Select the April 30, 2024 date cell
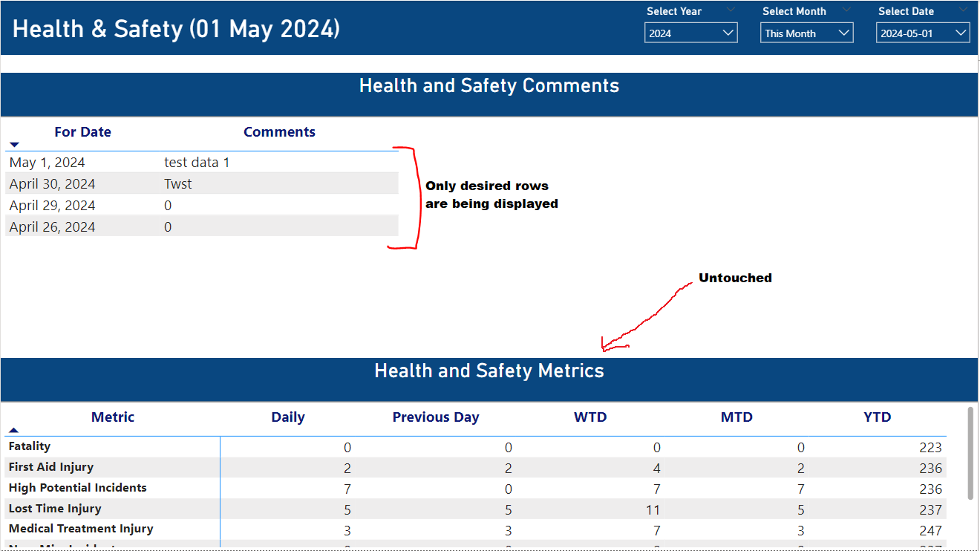The image size is (980, 551). 52,184
